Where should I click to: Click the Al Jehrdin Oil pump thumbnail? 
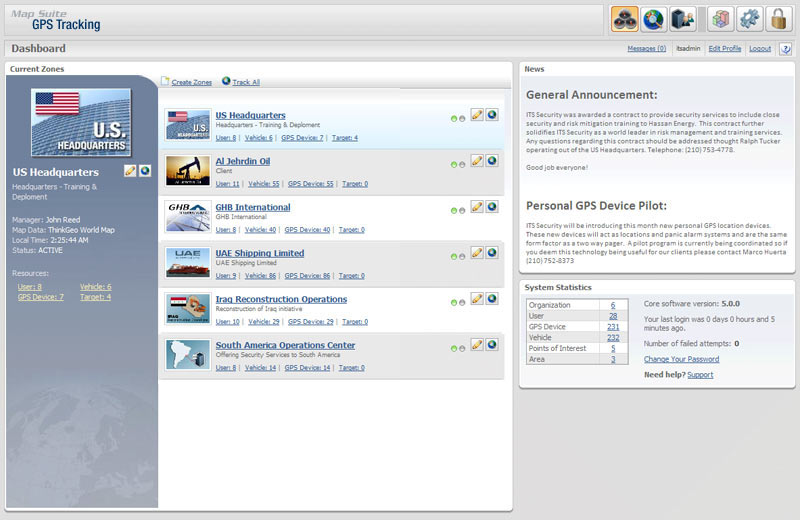coord(188,170)
